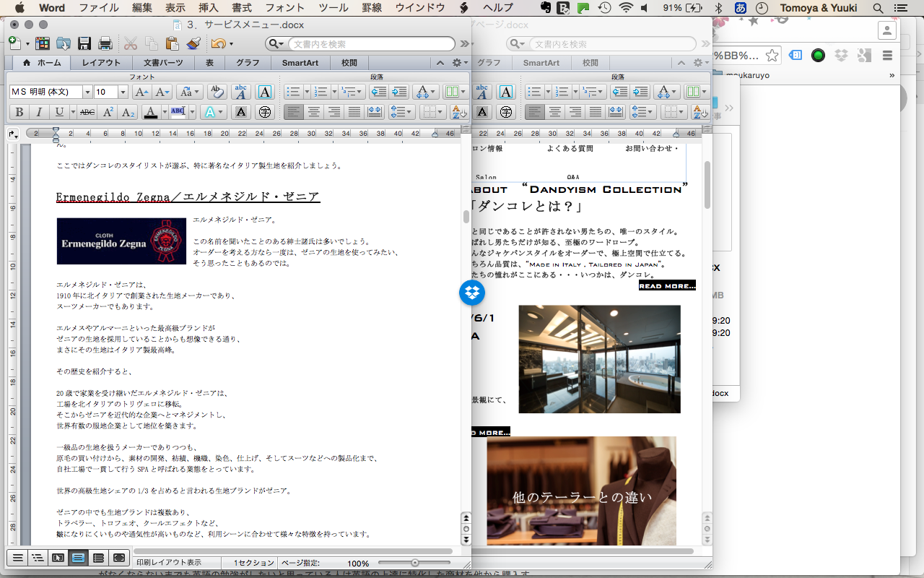
Task: Open Chrome profile user button
Action: pos(887,30)
